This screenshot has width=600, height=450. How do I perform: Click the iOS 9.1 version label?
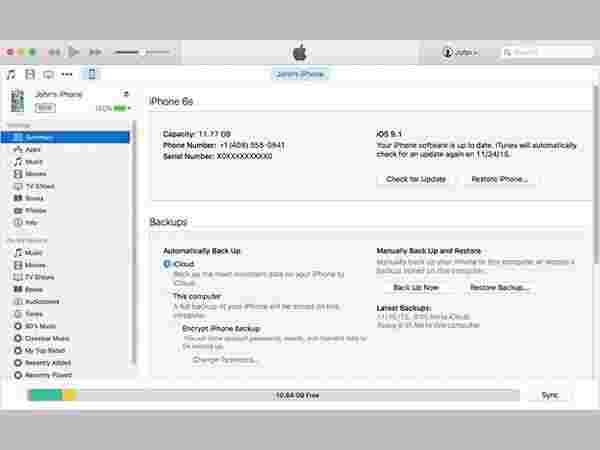pos(389,134)
